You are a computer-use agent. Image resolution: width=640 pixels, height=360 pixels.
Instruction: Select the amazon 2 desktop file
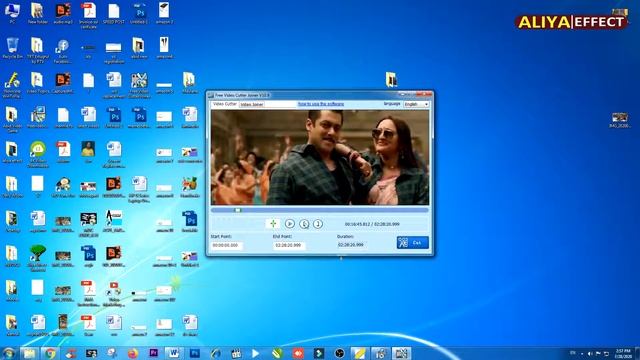(x=164, y=13)
